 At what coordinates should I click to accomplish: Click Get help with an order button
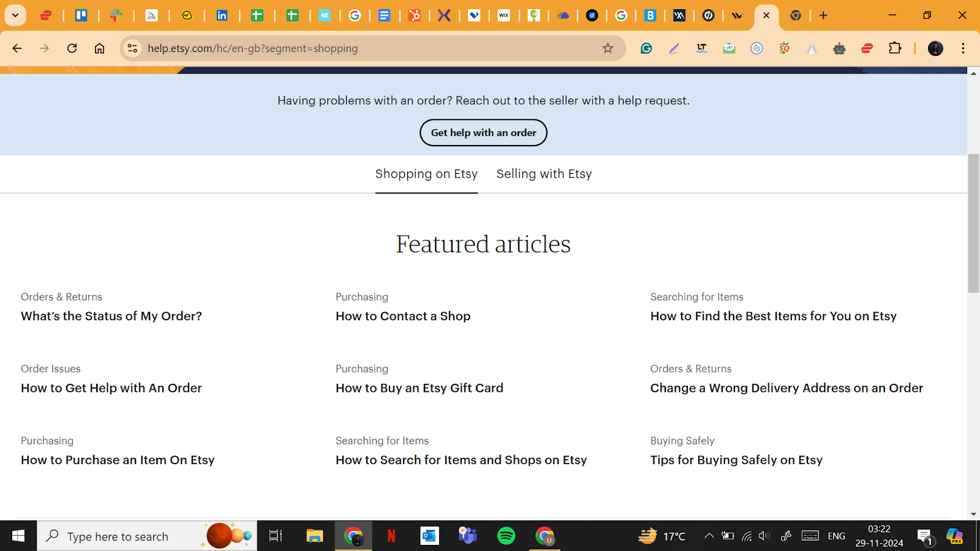(483, 133)
